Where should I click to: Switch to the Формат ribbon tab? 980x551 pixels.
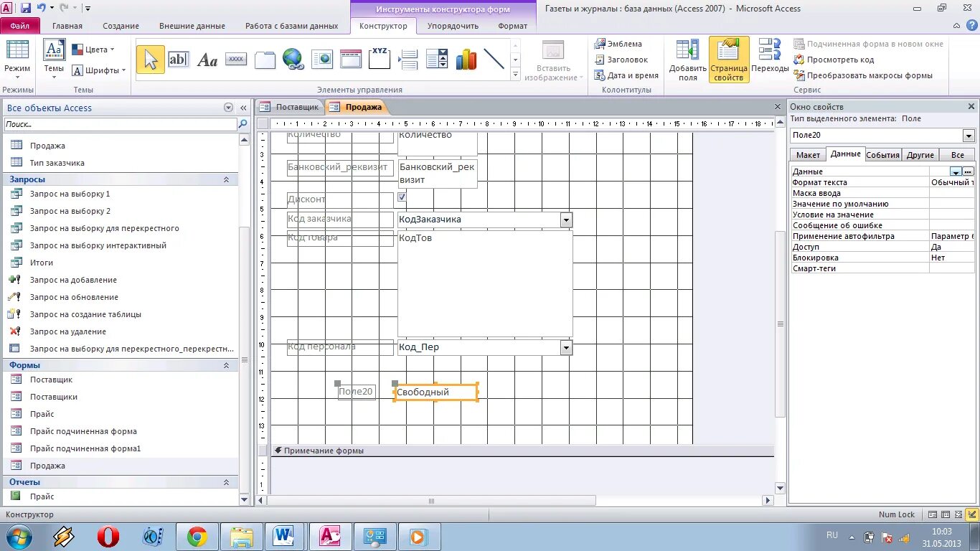512,26
